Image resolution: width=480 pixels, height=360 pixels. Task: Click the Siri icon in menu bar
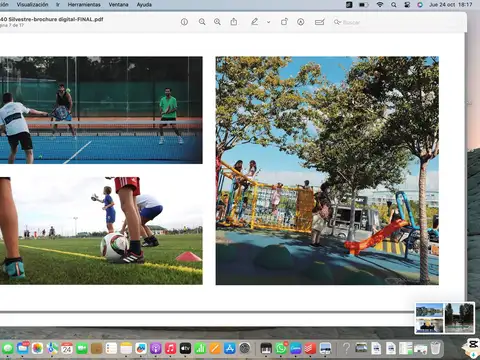pyautogui.click(x=420, y=5)
